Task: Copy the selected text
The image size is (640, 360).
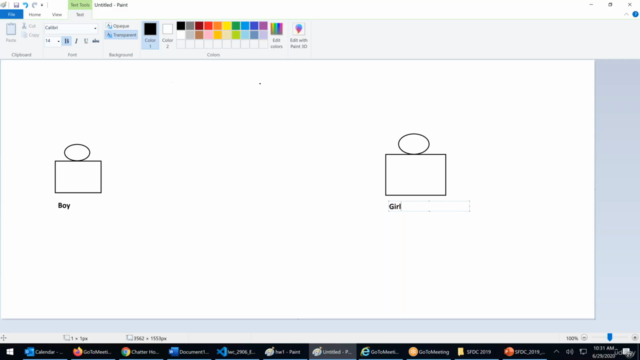Action: (31, 35)
